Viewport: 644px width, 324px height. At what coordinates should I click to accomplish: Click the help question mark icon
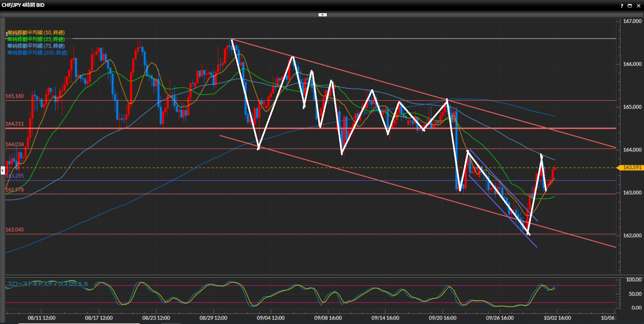[622, 6]
